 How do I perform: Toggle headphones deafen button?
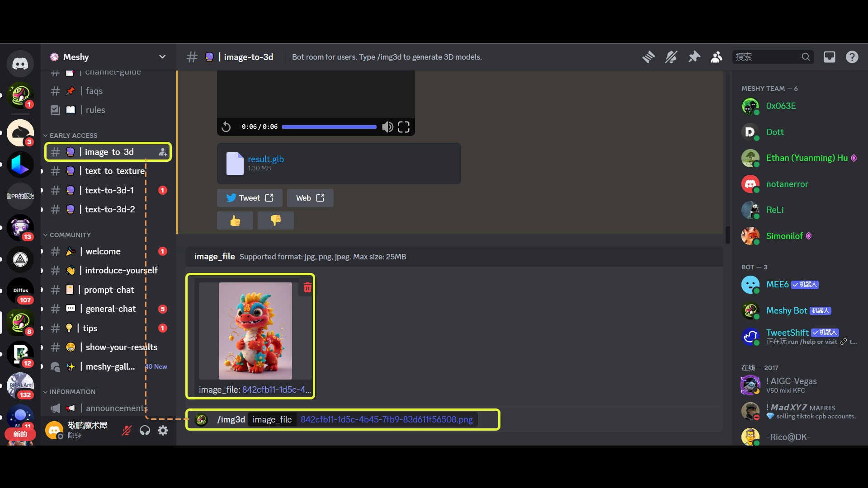tap(145, 431)
